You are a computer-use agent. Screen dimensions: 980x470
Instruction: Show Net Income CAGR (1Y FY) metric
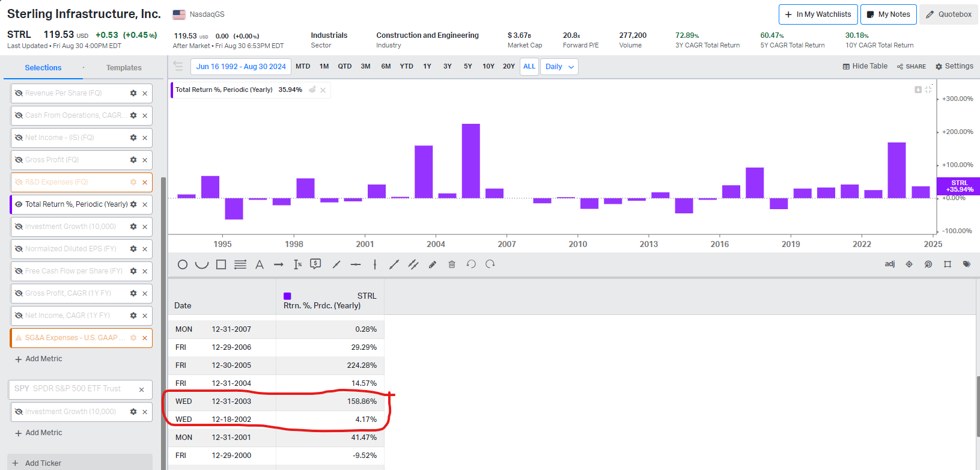pyautogui.click(x=19, y=316)
